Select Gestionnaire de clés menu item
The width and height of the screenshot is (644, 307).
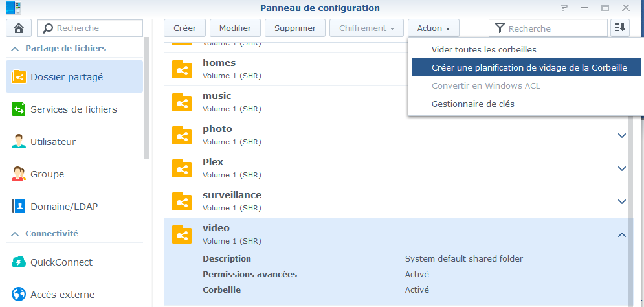(x=472, y=104)
